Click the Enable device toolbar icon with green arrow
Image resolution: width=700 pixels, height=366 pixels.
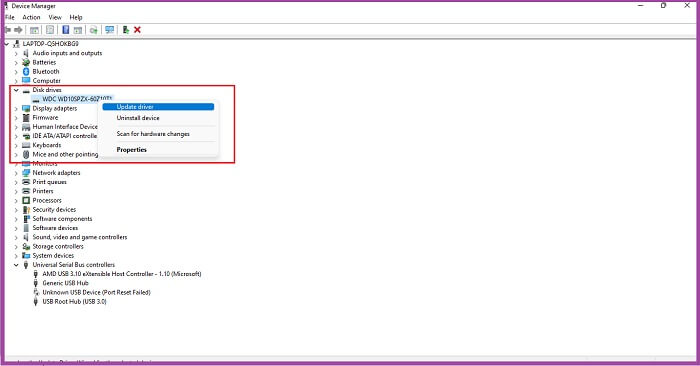pos(126,30)
